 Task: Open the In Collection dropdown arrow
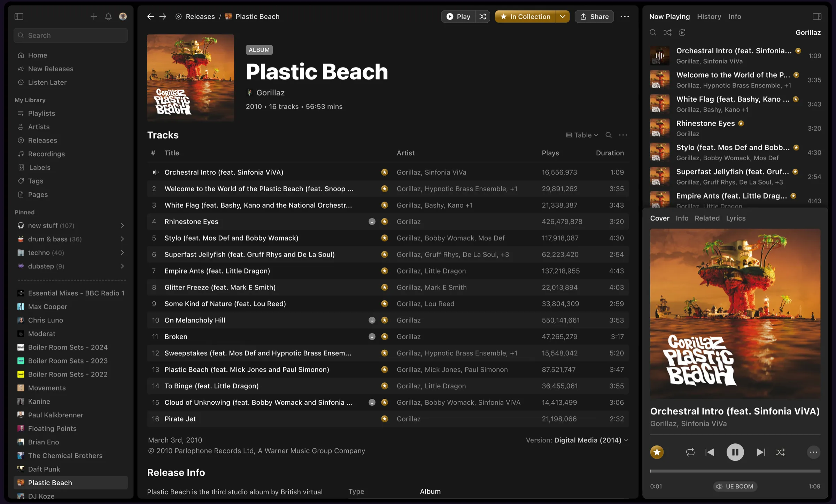point(563,16)
